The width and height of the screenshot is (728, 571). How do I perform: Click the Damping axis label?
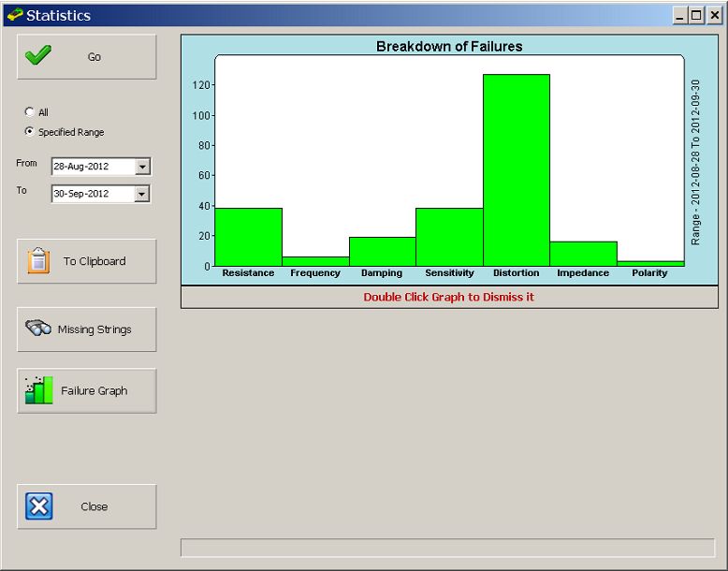[382, 272]
